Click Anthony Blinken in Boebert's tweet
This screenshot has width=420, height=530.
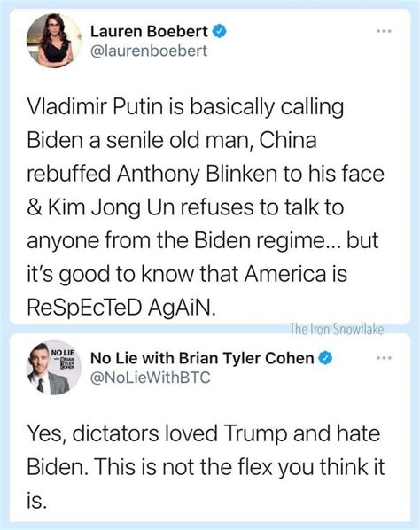click(197, 174)
